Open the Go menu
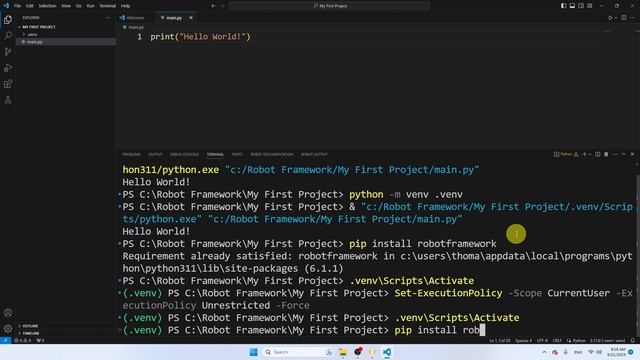Viewport: 640px width, 360px height. [78, 6]
